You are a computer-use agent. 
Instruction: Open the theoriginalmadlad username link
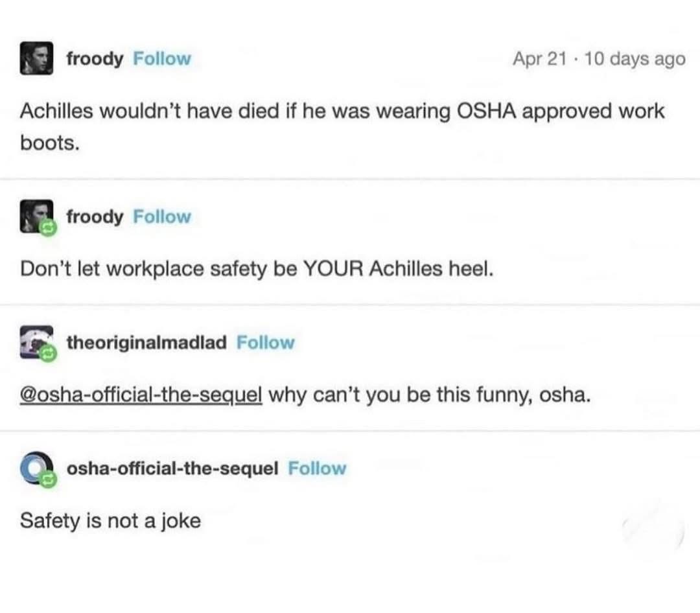(x=147, y=342)
